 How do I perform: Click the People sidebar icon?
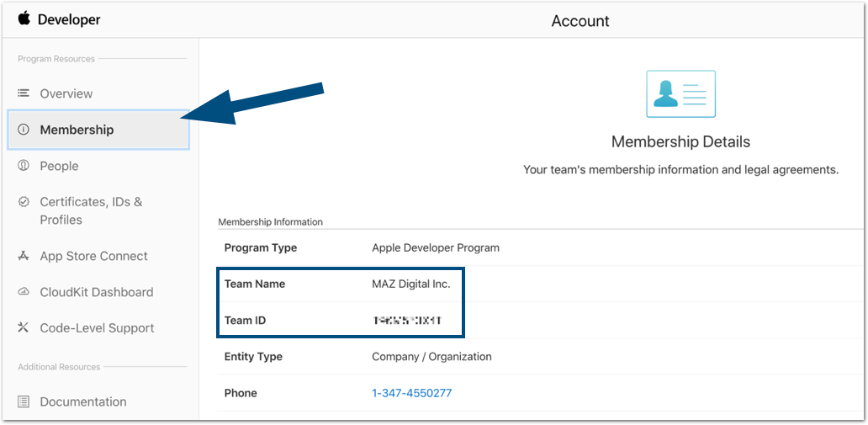(x=24, y=166)
